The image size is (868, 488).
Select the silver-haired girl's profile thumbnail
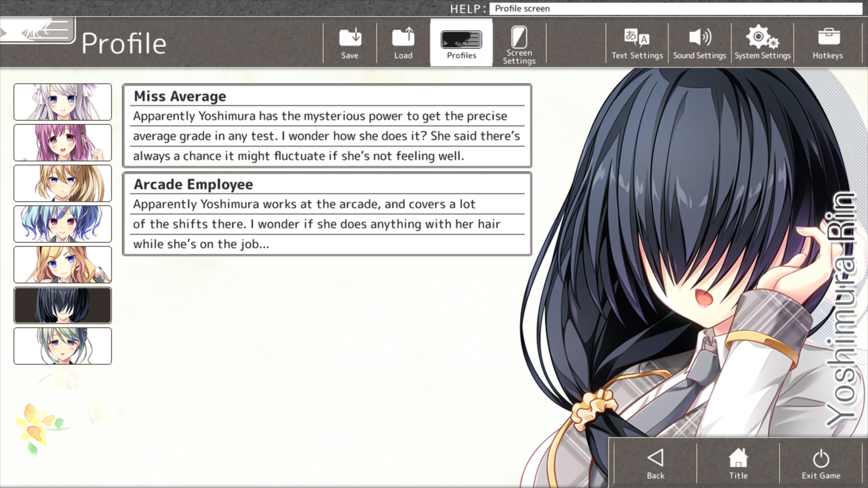point(63,102)
